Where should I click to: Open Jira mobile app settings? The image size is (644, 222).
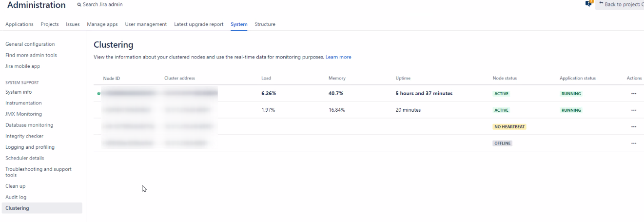click(x=22, y=66)
